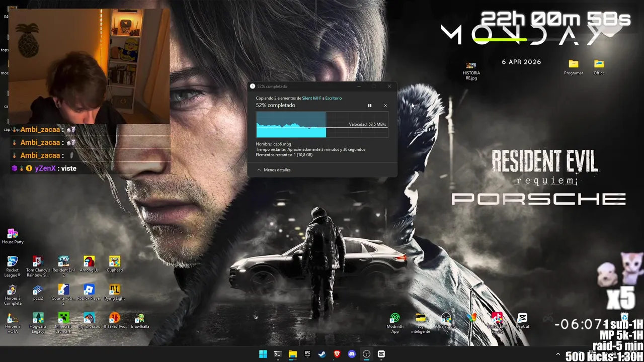Open the HISTORIA RE.jpg image file
Screen dimensions: 644x362
coord(471,71)
